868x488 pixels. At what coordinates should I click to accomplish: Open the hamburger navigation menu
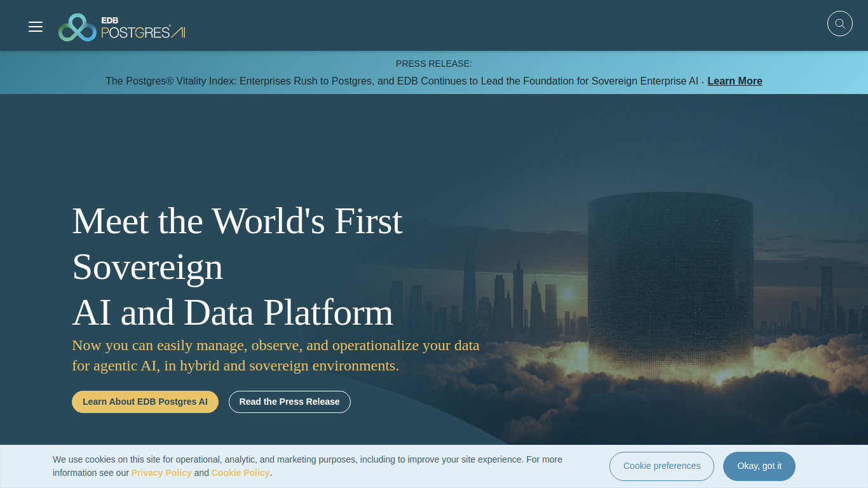coord(36,27)
